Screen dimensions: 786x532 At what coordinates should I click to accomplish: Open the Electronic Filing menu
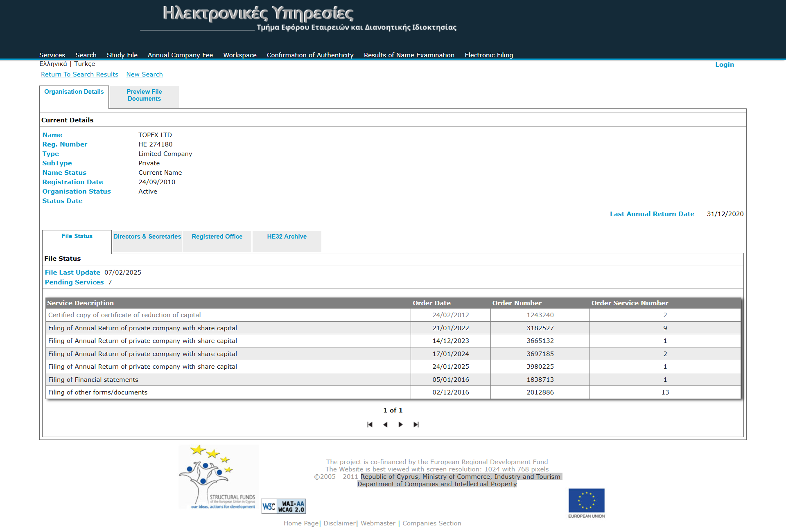click(489, 55)
